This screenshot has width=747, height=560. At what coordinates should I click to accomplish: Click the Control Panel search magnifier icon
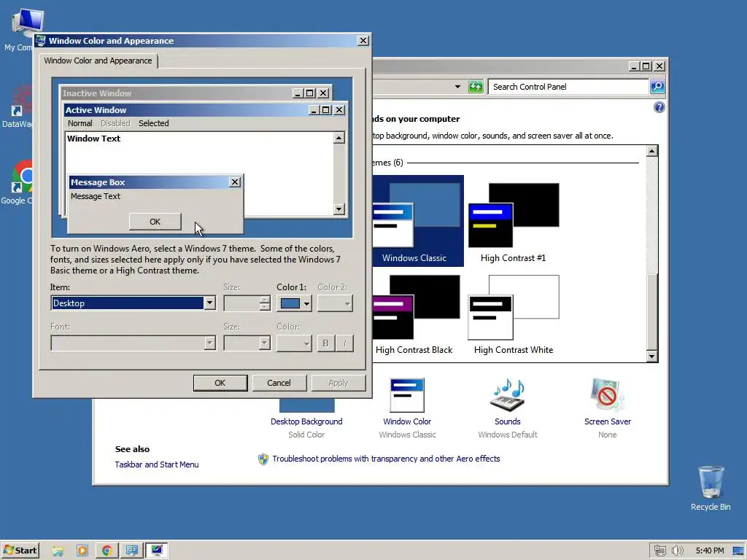657,87
